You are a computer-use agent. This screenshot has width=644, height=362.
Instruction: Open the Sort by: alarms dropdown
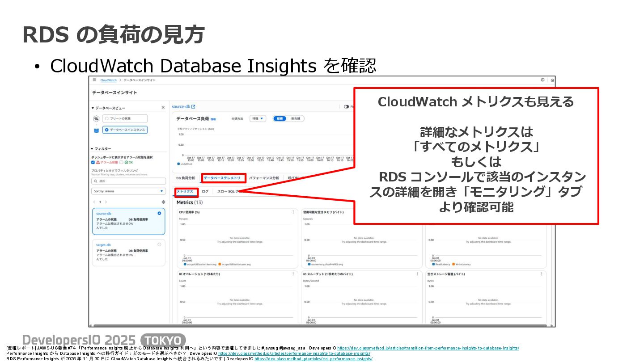(x=128, y=191)
